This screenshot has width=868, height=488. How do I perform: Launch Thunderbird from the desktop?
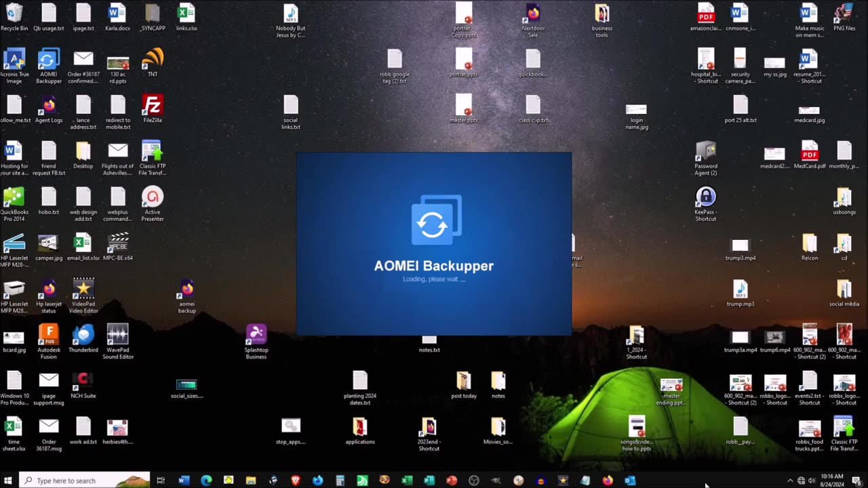point(83,338)
